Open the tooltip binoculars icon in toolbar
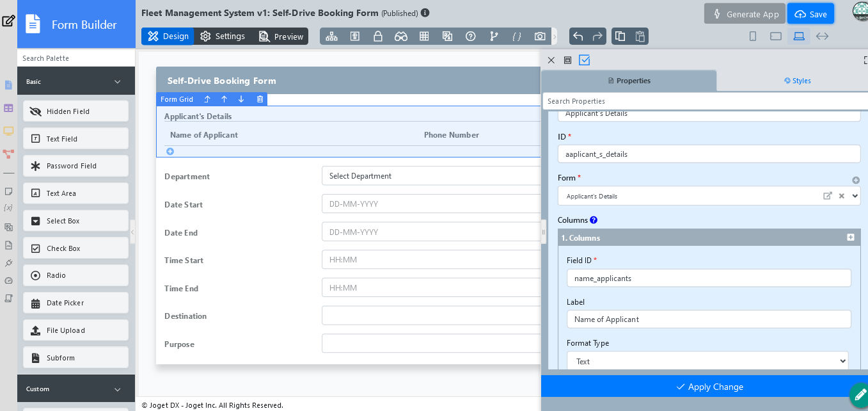 click(x=401, y=36)
